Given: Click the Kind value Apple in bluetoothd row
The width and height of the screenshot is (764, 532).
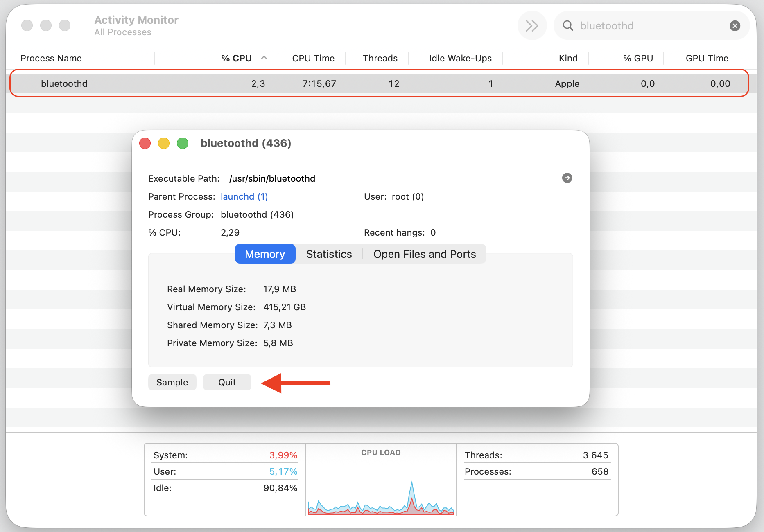Looking at the screenshot, I should pyautogui.click(x=567, y=84).
